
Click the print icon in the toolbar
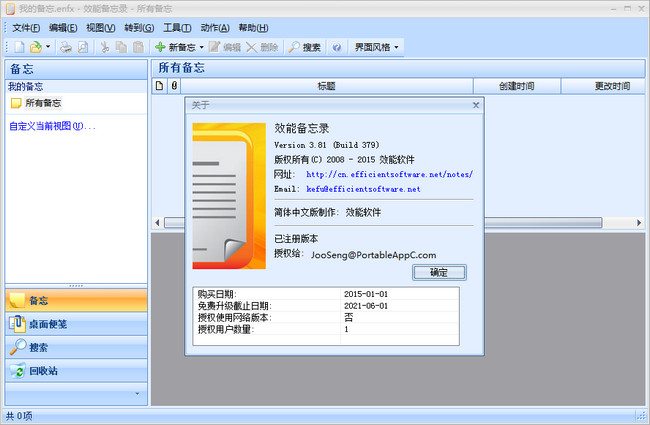[65, 47]
